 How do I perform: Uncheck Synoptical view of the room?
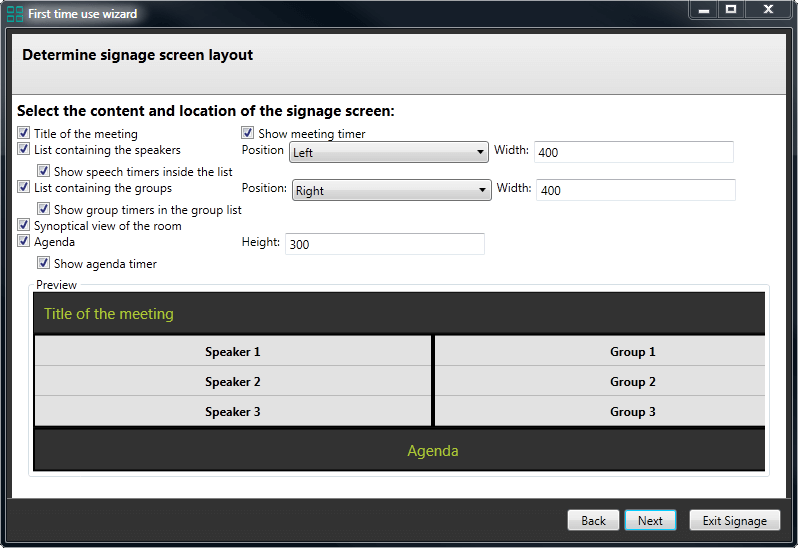[x=23, y=224]
